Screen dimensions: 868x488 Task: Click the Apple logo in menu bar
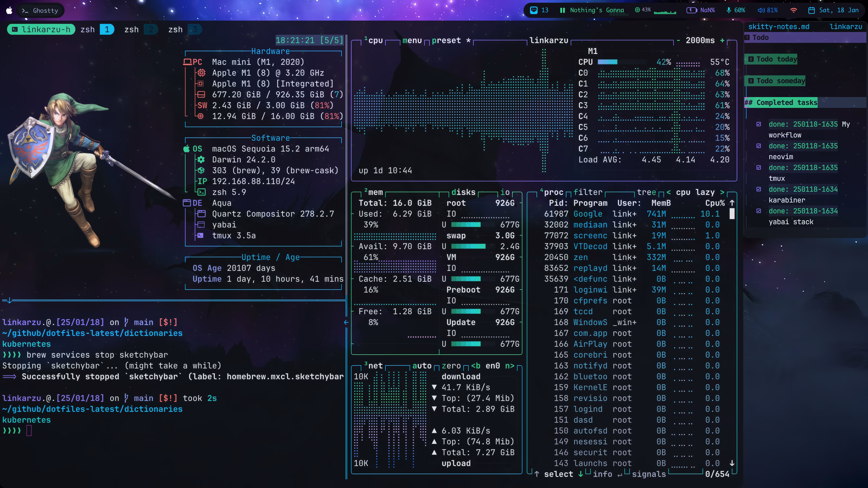tap(9, 11)
